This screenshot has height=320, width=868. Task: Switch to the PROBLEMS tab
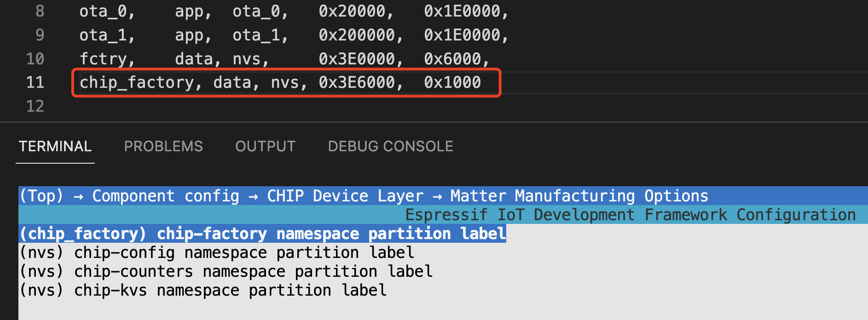tap(163, 146)
